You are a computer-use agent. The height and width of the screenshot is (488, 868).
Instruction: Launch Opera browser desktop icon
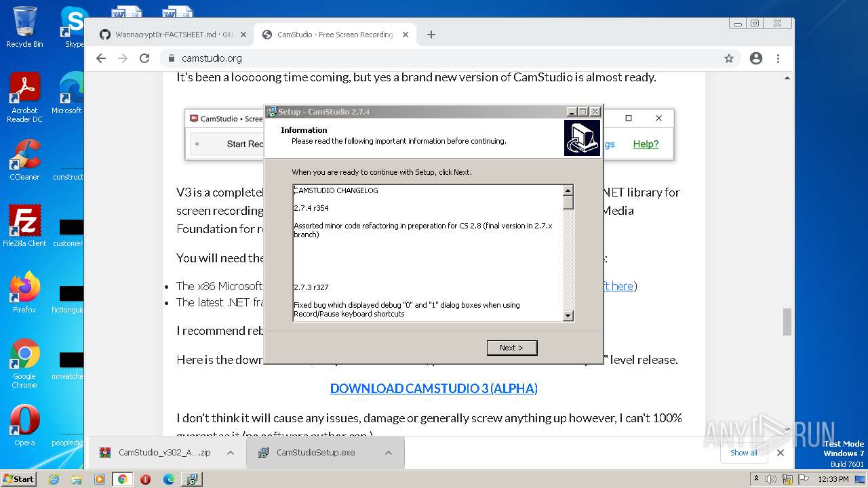point(24,426)
